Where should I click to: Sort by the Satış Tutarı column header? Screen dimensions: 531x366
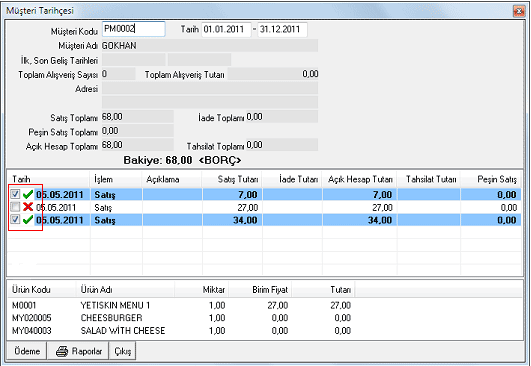tap(232, 179)
